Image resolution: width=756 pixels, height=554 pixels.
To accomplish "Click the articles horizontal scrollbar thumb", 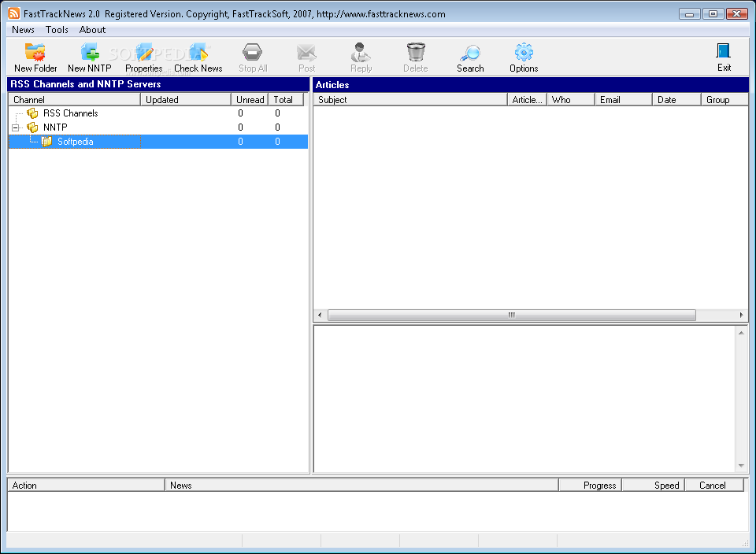I will pyautogui.click(x=512, y=315).
